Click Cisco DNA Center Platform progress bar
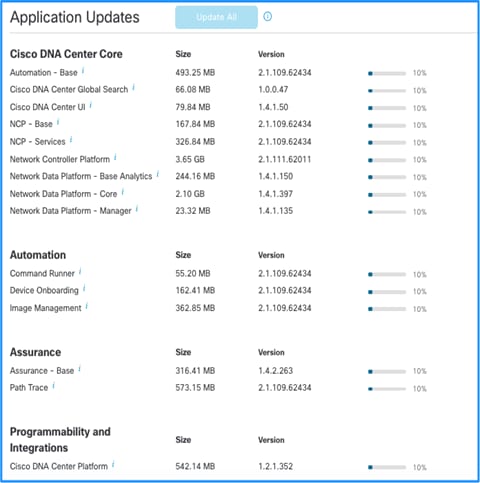This screenshot has width=480, height=483. (x=387, y=467)
